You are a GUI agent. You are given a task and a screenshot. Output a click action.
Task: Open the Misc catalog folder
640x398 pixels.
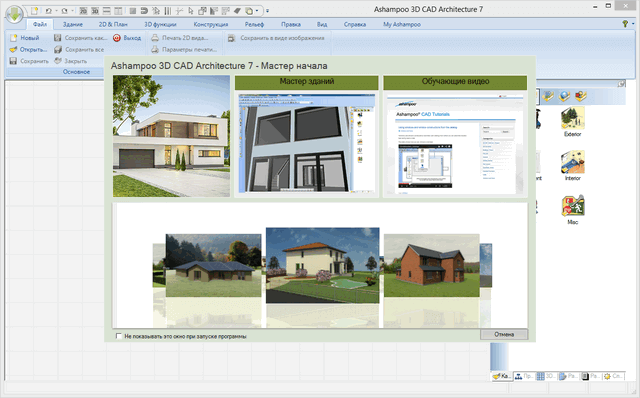tap(573, 210)
